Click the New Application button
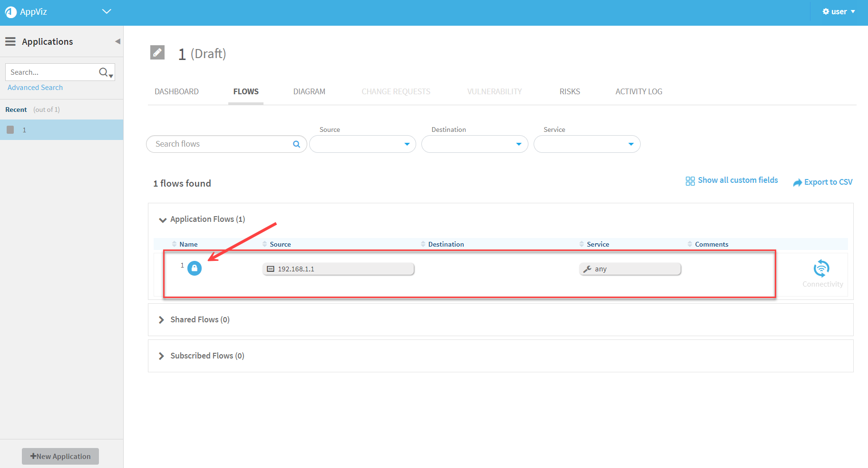868x468 pixels. pyautogui.click(x=60, y=456)
